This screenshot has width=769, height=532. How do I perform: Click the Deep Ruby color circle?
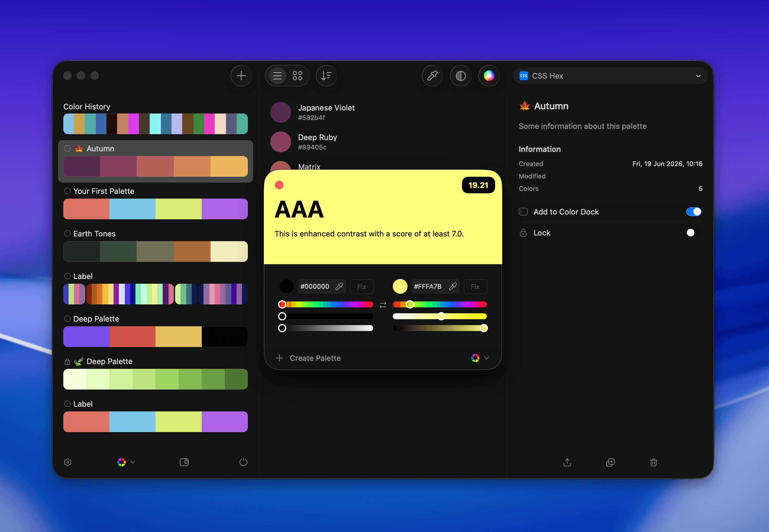click(280, 142)
